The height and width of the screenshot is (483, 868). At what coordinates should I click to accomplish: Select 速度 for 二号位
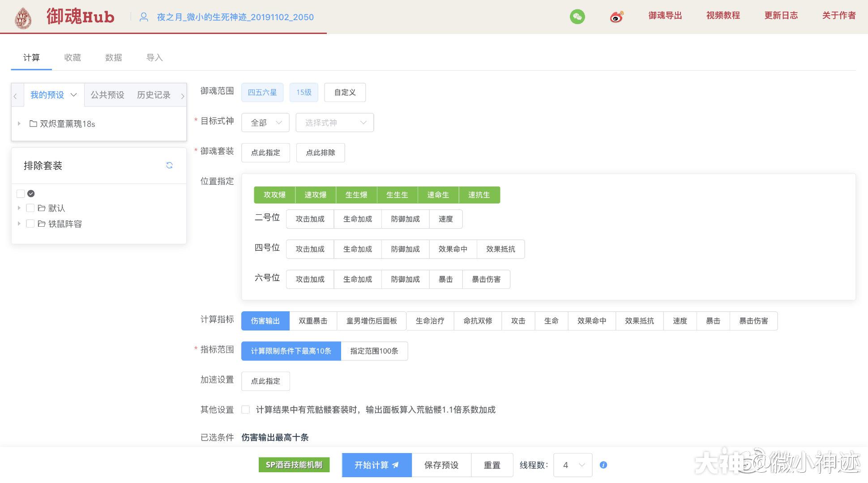coord(446,219)
